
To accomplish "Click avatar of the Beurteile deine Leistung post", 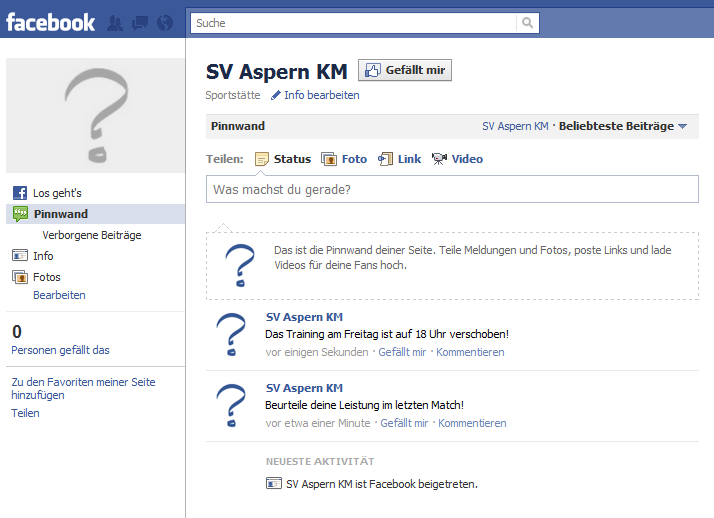I will (231, 406).
